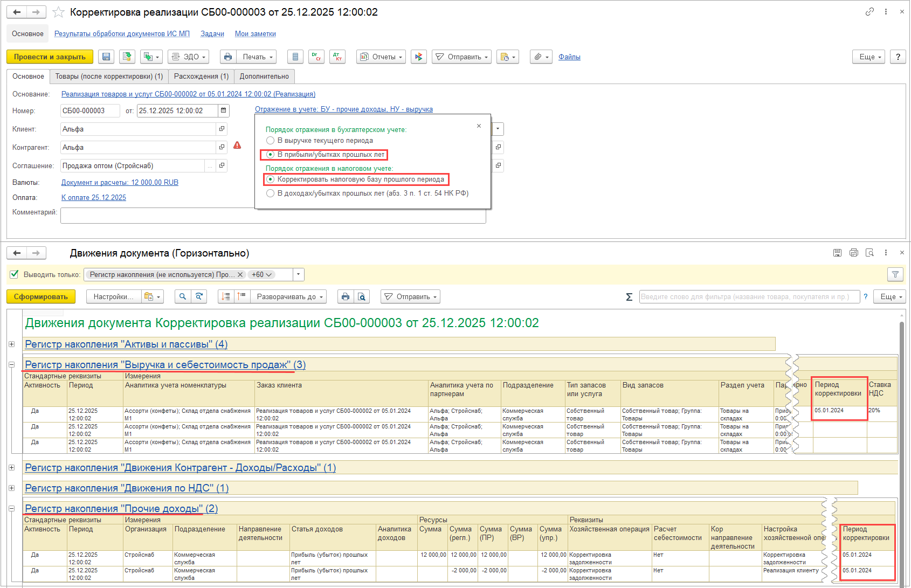The width and height of the screenshot is (911, 588).
Task: Open the calendar picker next to the date
Action: pyautogui.click(x=223, y=110)
